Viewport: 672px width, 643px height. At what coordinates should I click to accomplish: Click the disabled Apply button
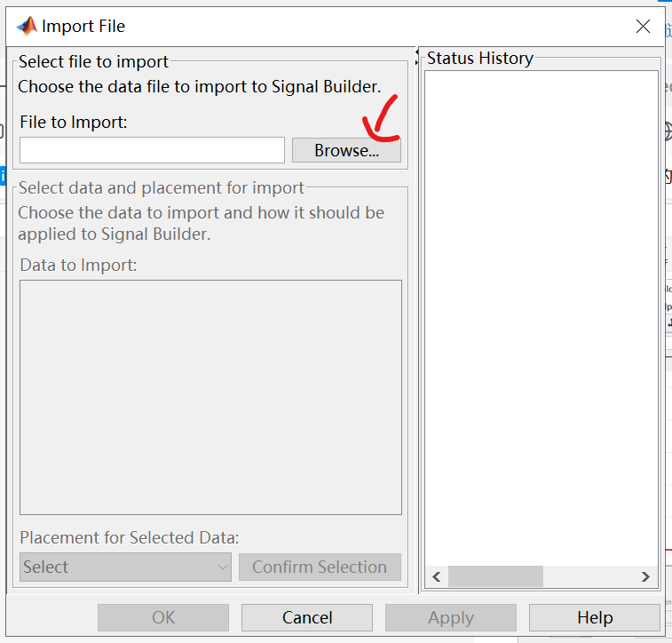click(x=451, y=618)
